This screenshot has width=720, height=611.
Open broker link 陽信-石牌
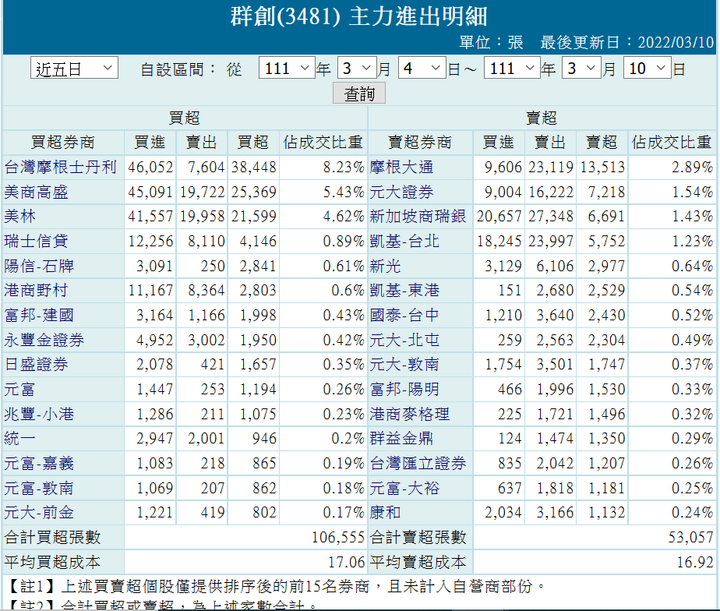[39, 266]
